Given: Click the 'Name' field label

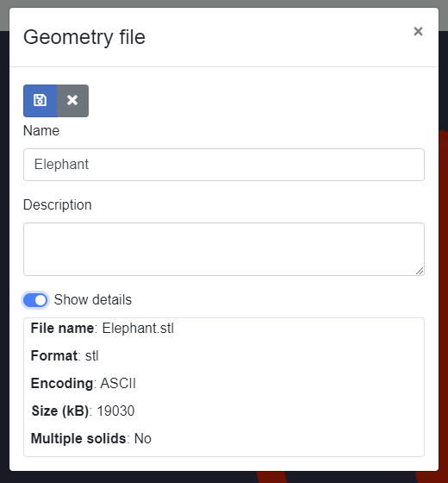Looking at the screenshot, I should (41, 130).
